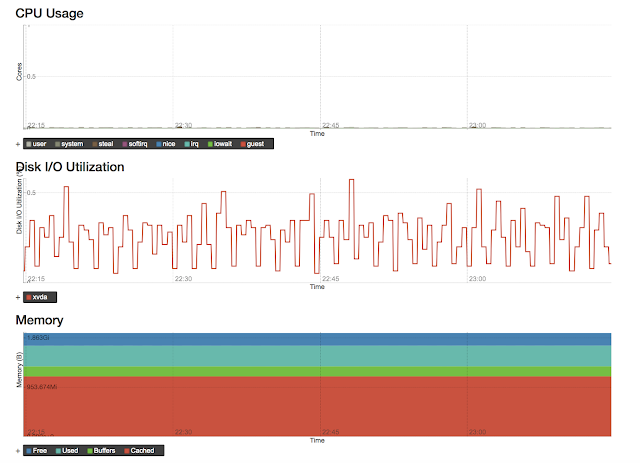The image size is (640, 463).
Task: Toggle the guest series in CPU legend
Action: (x=252, y=144)
